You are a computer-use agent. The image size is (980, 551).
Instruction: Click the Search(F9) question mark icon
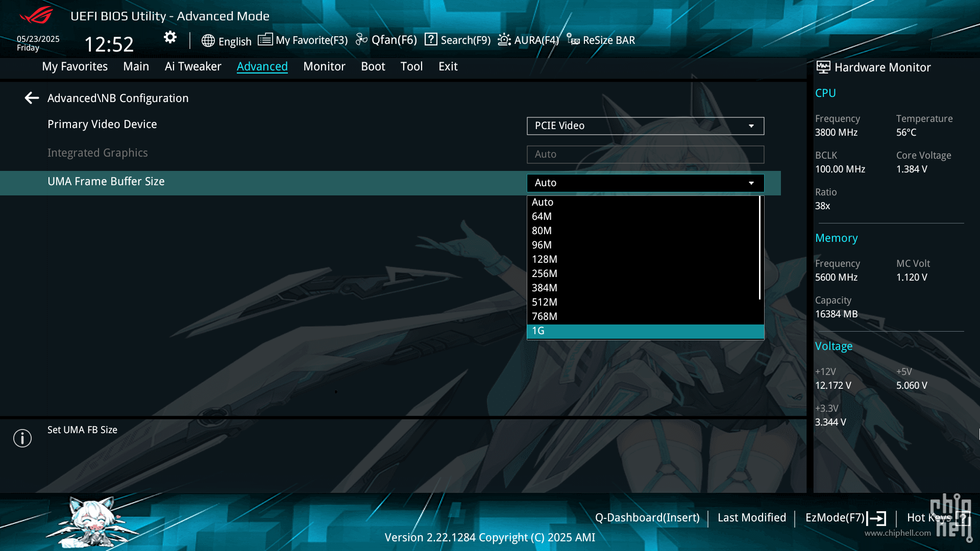coord(431,39)
